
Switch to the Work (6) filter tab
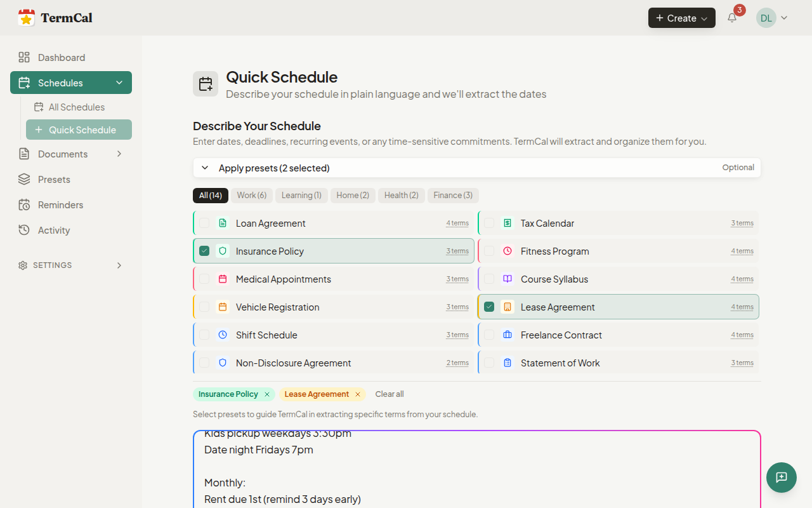[x=251, y=195]
